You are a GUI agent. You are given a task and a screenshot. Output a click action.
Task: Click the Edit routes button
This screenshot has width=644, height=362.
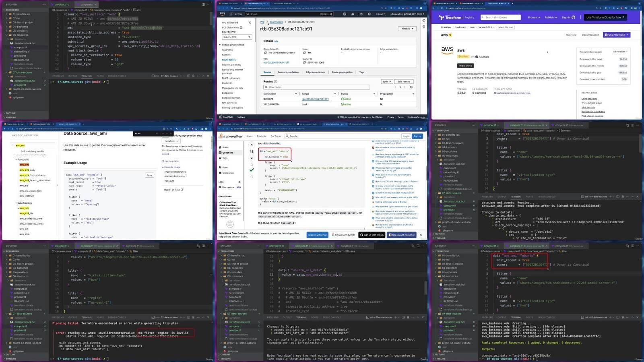click(403, 81)
